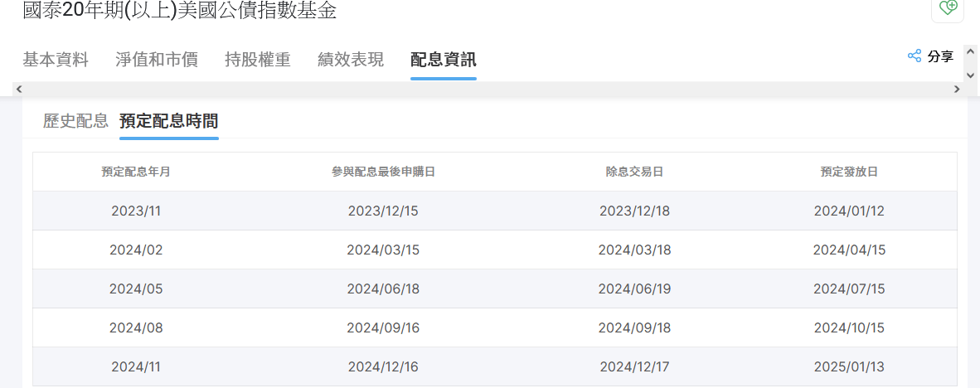This screenshot has height=388, width=980.
Task: Click the share icon next to 分享
Action: pyautogui.click(x=915, y=56)
